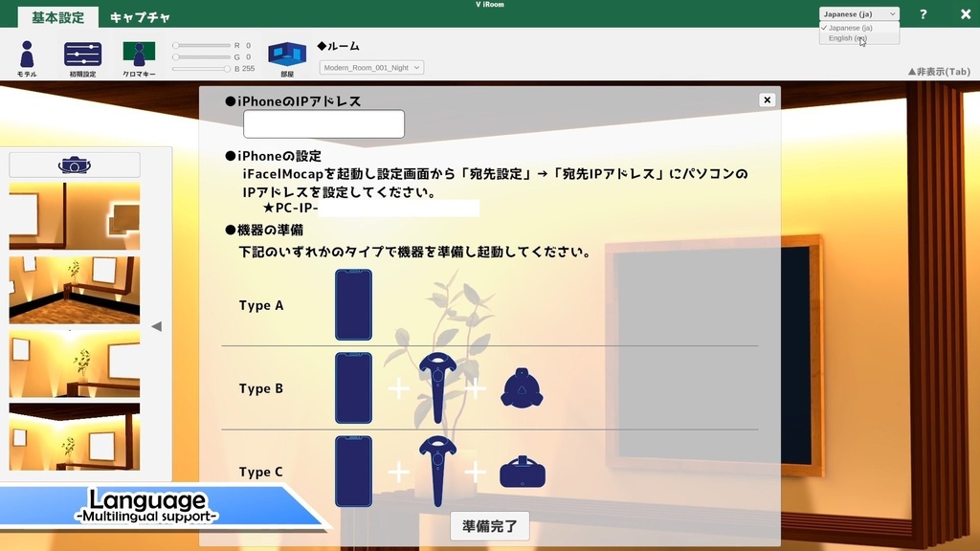Click the B 255 color slider
Viewport: 980px width, 551px height.
pyautogui.click(x=204, y=69)
